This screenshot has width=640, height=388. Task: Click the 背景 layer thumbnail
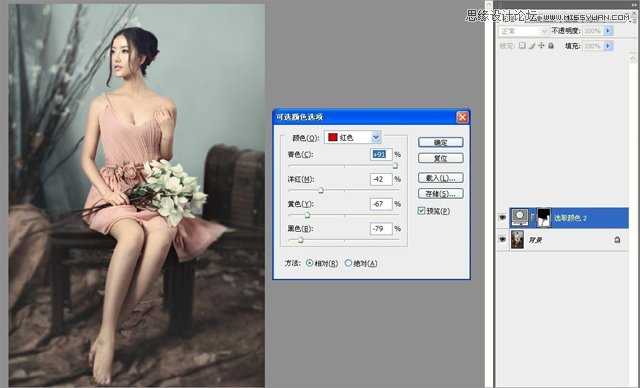[517, 239]
